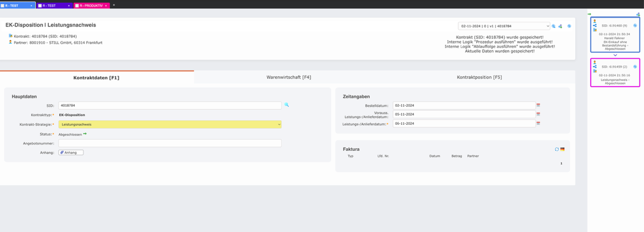This screenshot has height=232, width=644.
Task: Click the Lfd. Nr. column header
Action: tap(383, 156)
